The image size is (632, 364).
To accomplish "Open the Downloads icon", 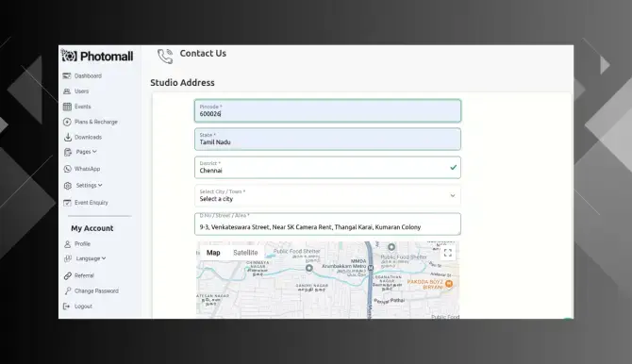I will 67,137.
